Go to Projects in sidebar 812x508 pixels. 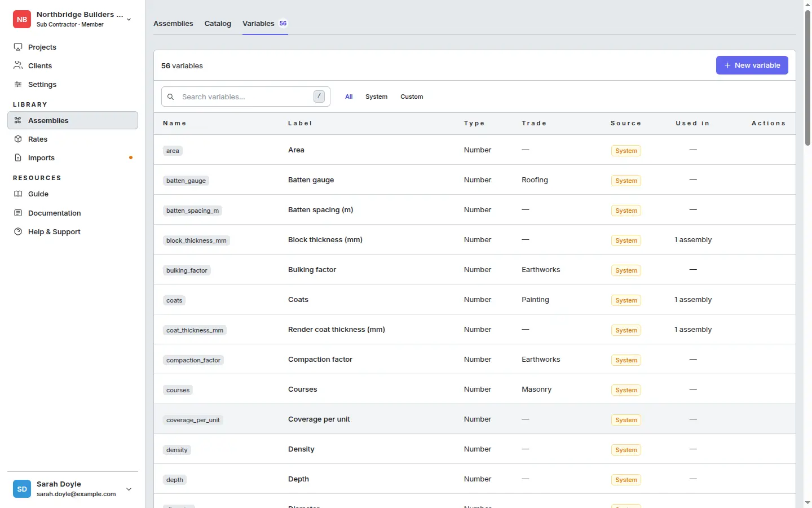[42, 47]
